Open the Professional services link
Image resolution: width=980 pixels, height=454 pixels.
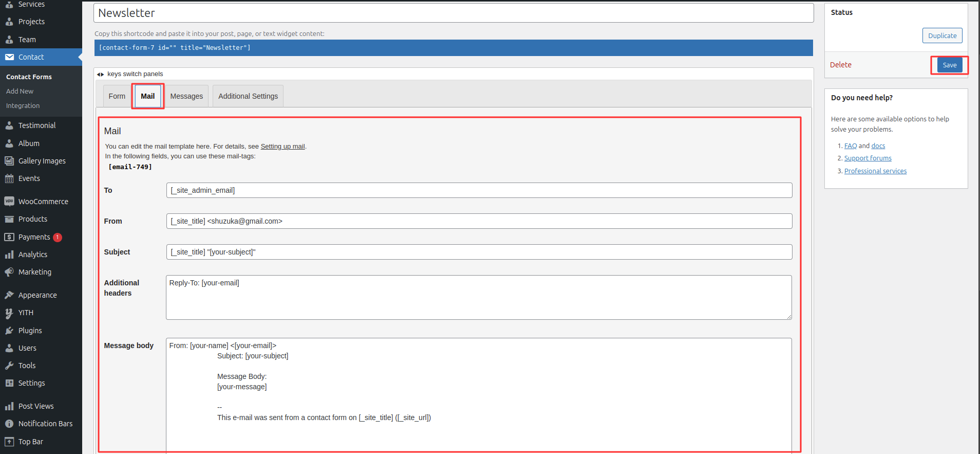tap(875, 171)
